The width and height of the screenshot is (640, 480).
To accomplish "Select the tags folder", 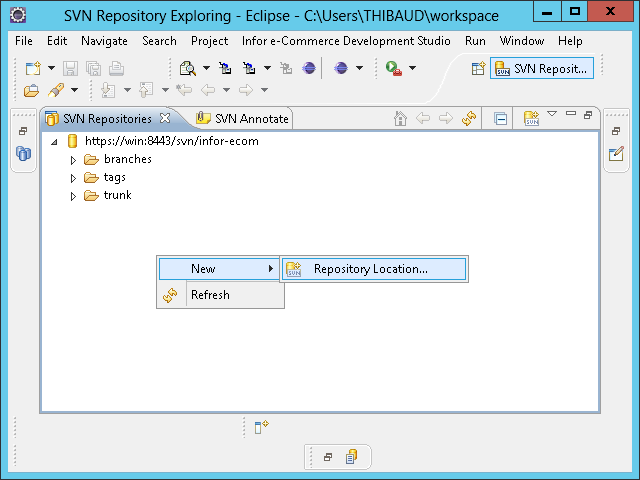I will pyautogui.click(x=114, y=178).
